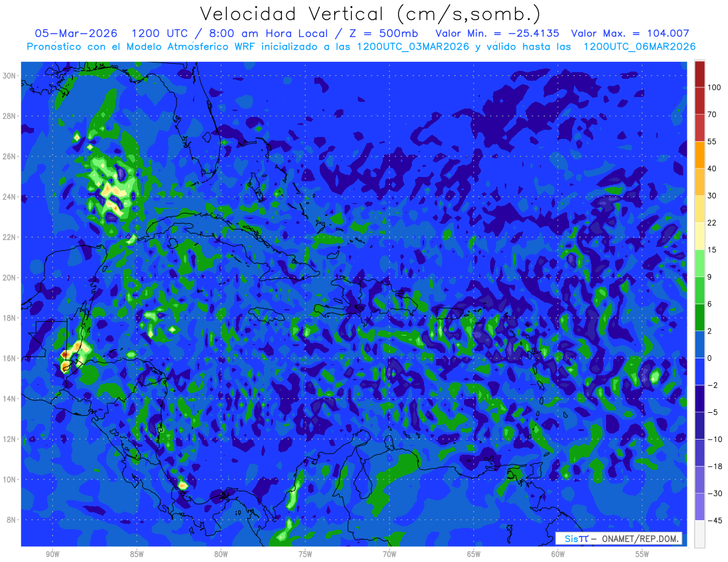
Task: Click the latitude label '20N'
Action: point(10,278)
